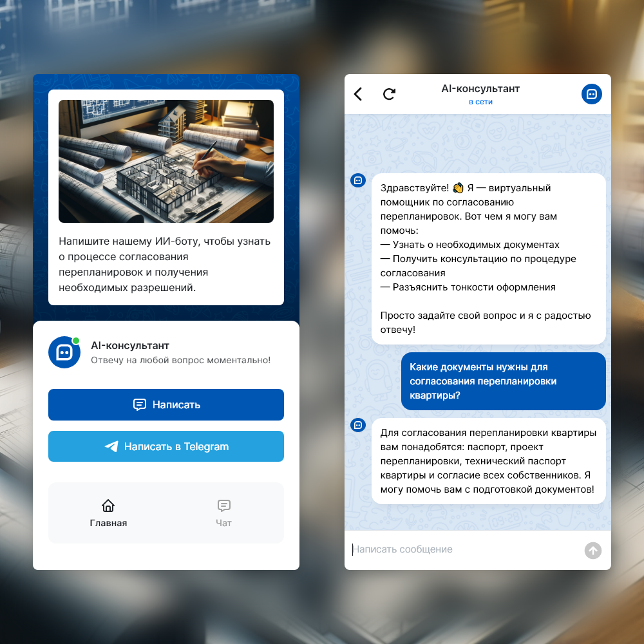Viewport: 644px width, 644px height.
Task: Switch to the Чат tab
Action: (x=224, y=513)
